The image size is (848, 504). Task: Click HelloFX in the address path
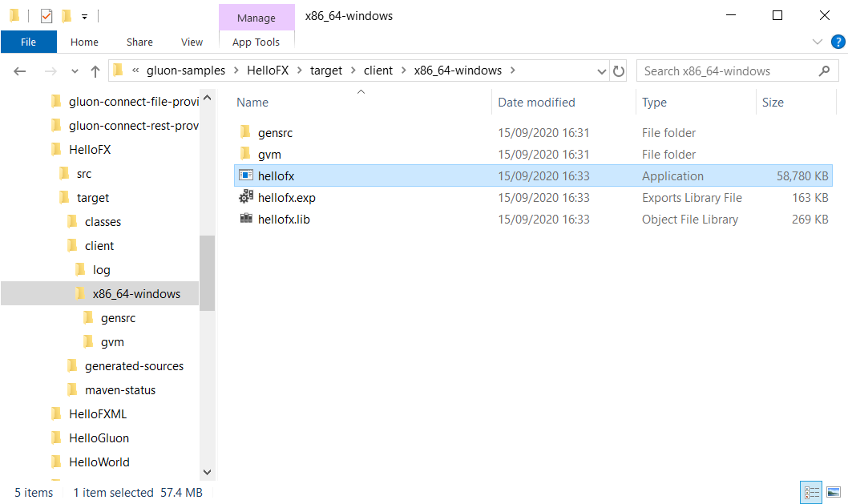coord(268,71)
